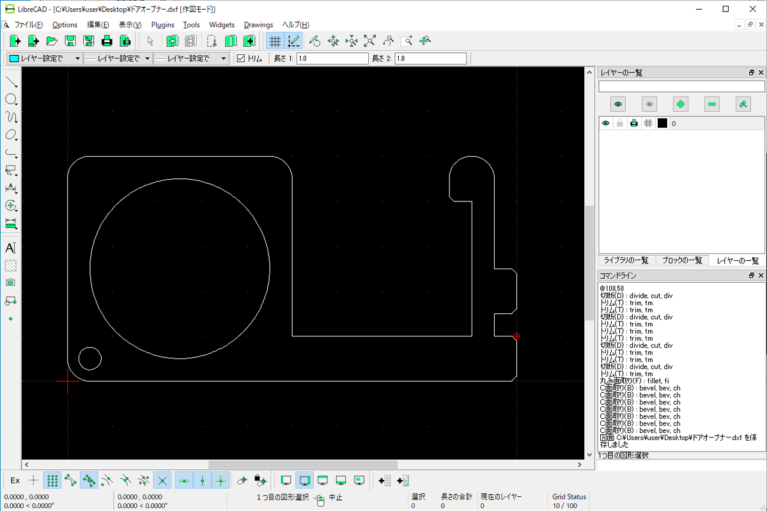Click the Remove layer minus icon
Image resolution: width=767 pixels, height=511 pixels.
[711, 103]
